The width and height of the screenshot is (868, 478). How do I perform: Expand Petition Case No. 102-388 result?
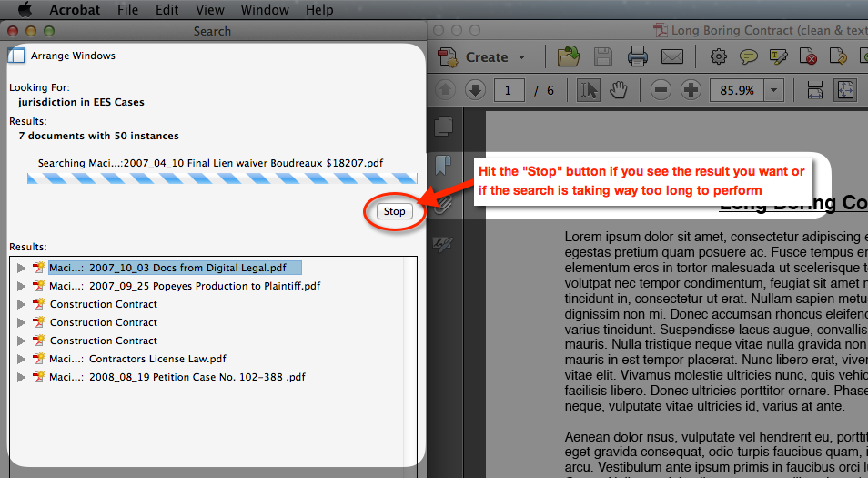pyautogui.click(x=22, y=377)
